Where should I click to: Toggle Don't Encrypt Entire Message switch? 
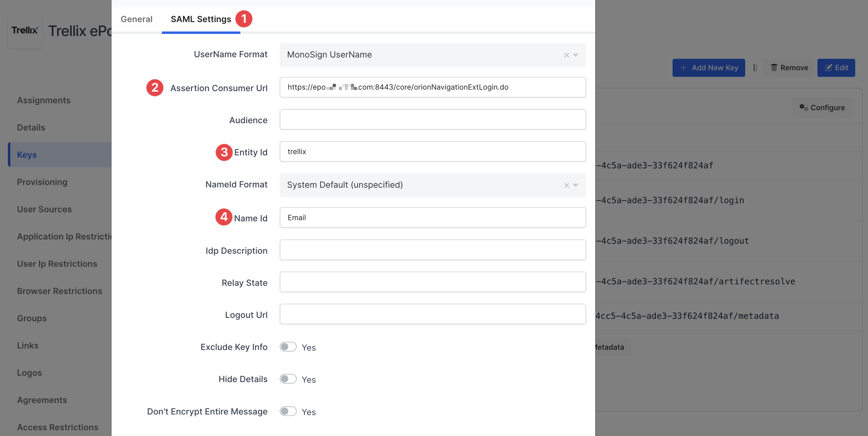[288, 411]
